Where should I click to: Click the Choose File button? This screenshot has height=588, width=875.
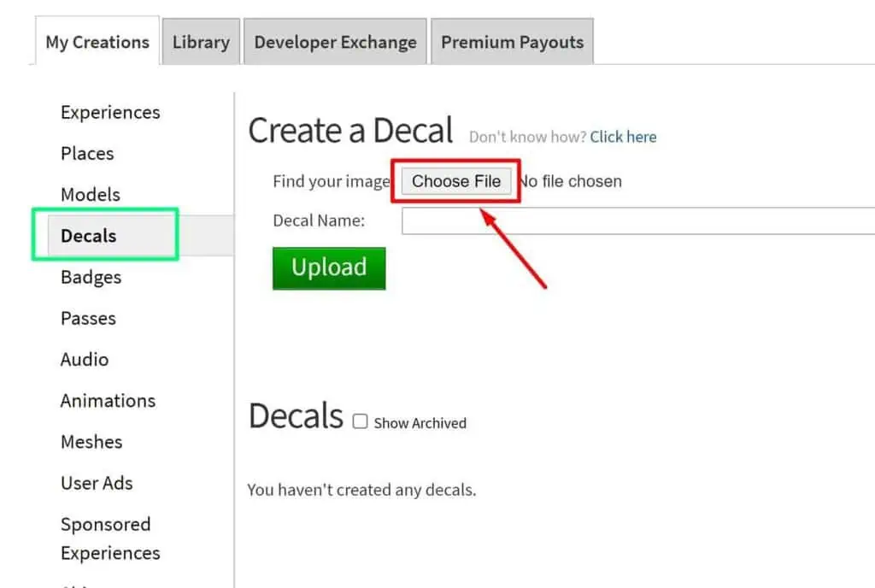click(456, 180)
